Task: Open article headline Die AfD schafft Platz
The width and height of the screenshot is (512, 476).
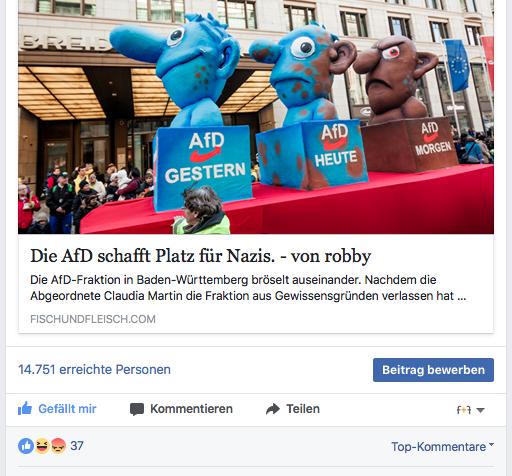Action: pyautogui.click(x=201, y=256)
